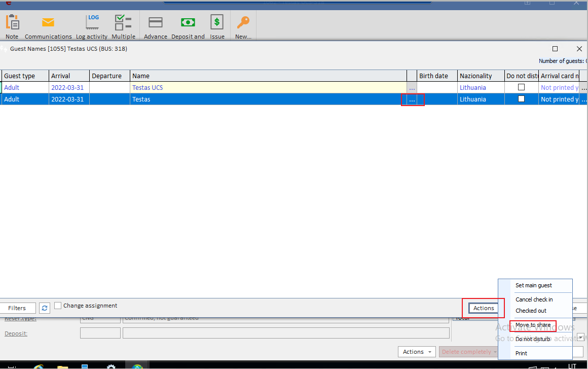The image size is (588, 369).
Task: Sort by Name column header
Action: click(268, 76)
